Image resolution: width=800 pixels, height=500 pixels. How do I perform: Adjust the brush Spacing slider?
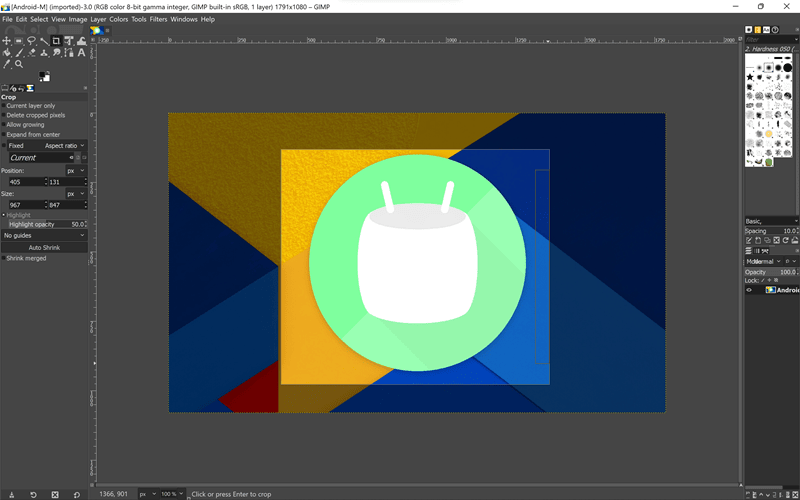771,231
